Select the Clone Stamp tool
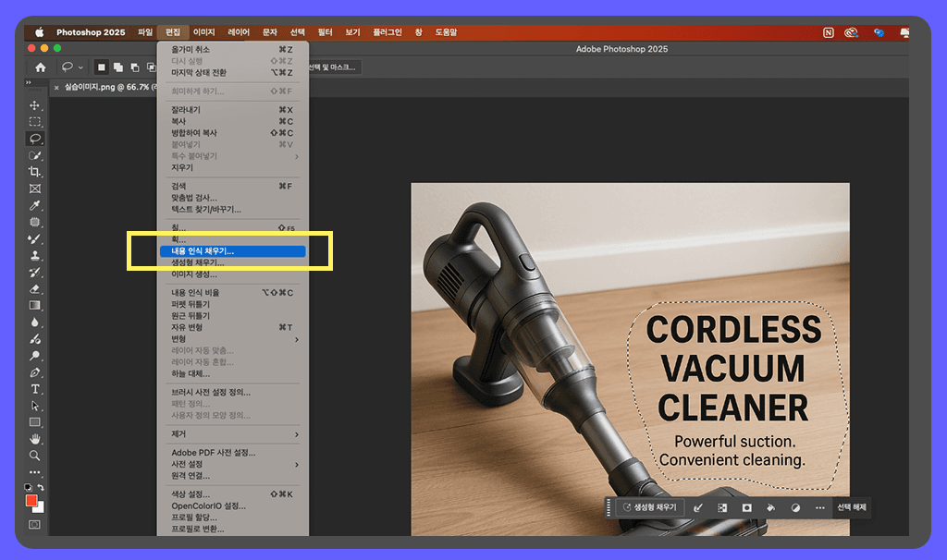This screenshot has height=560, width=947. [x=35, y=255]
